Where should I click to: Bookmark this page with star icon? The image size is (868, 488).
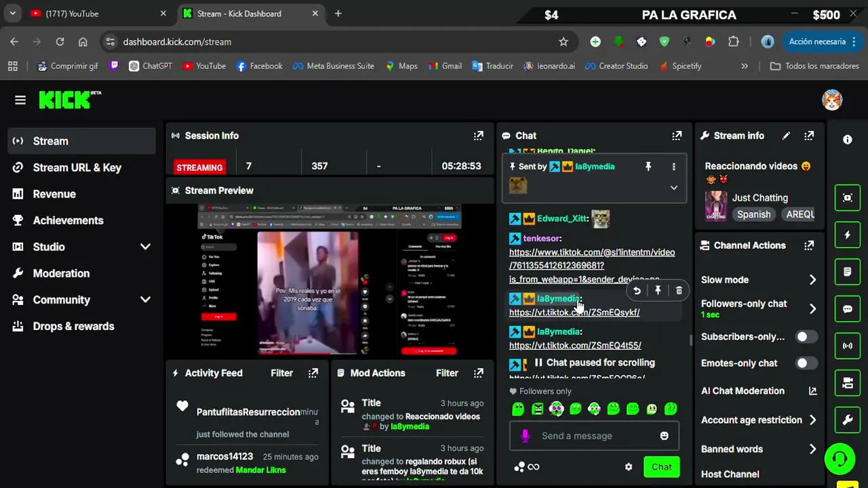(x=564, y=42)
